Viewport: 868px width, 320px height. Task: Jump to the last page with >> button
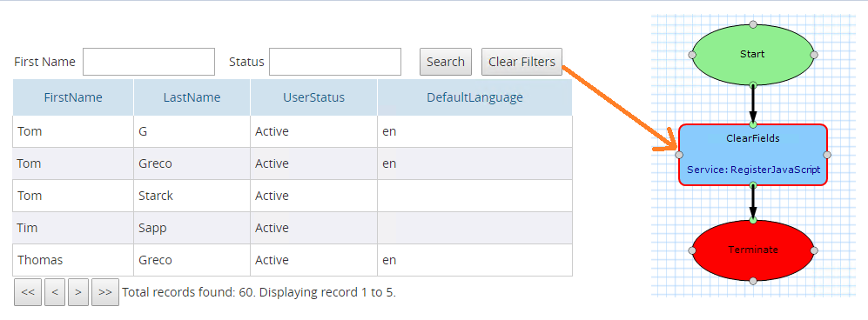coord(105,292)
